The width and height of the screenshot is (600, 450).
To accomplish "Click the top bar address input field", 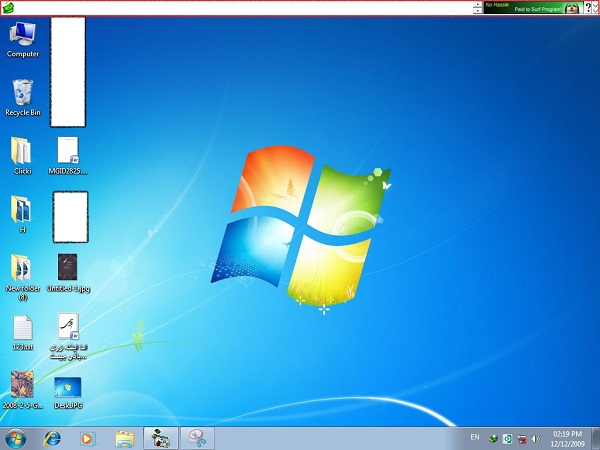I will click(x=240, y=8).
